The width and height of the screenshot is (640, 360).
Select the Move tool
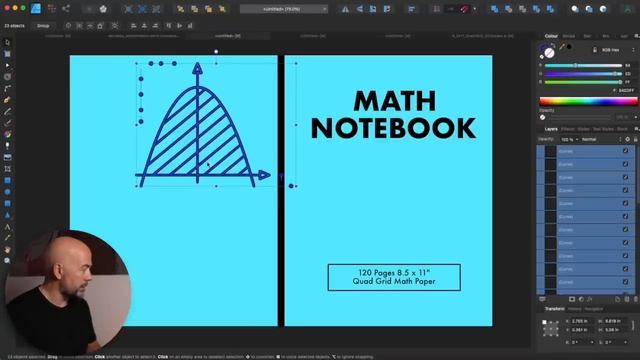7,42
